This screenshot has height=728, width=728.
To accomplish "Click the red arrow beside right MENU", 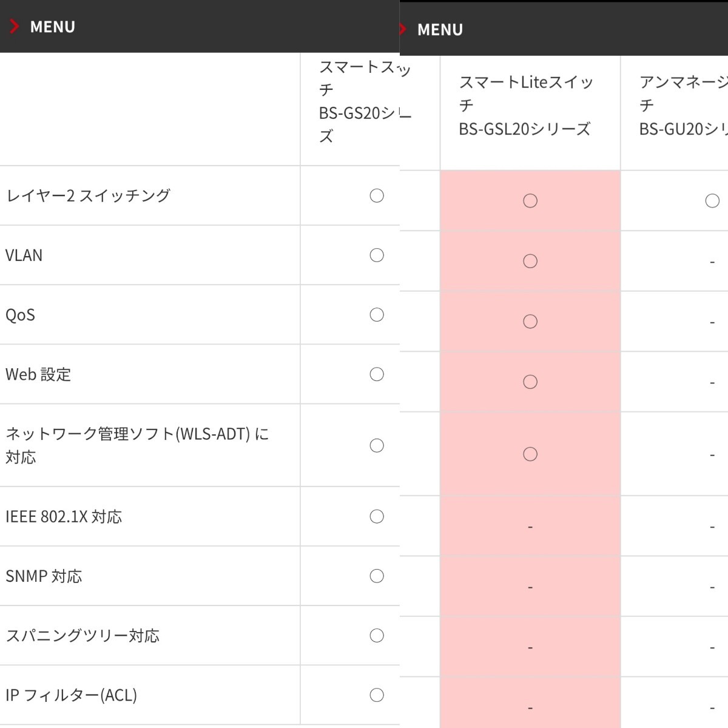I will click(403, 29).
